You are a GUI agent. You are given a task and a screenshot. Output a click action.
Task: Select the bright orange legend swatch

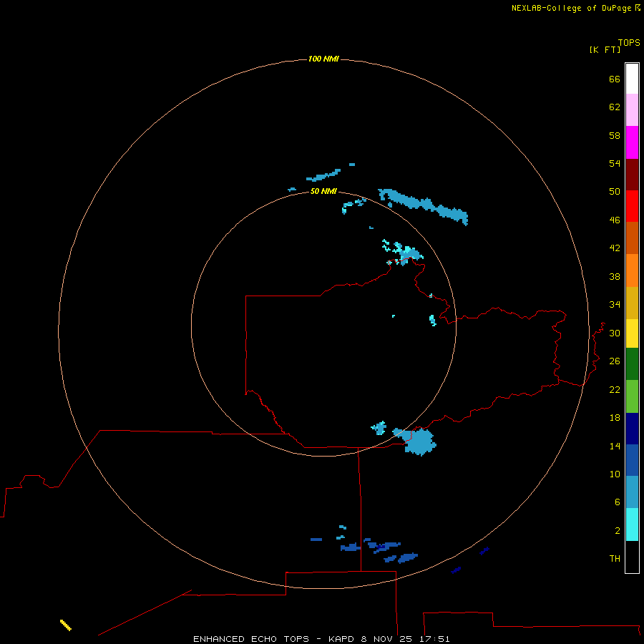632,270
